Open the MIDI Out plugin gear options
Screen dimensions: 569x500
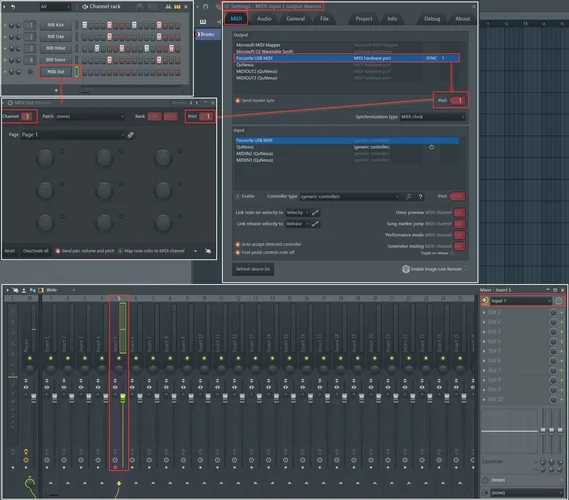(x=10, y=103)
